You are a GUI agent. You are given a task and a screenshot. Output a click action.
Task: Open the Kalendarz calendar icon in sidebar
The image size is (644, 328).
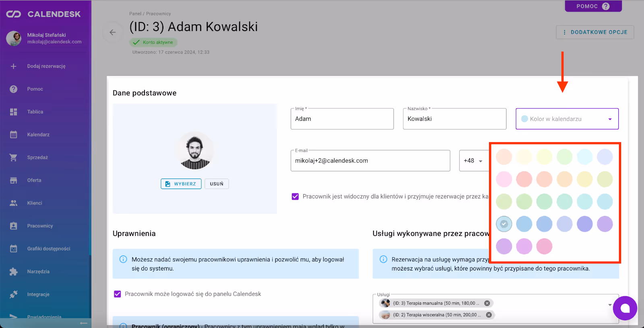[13, 135]
